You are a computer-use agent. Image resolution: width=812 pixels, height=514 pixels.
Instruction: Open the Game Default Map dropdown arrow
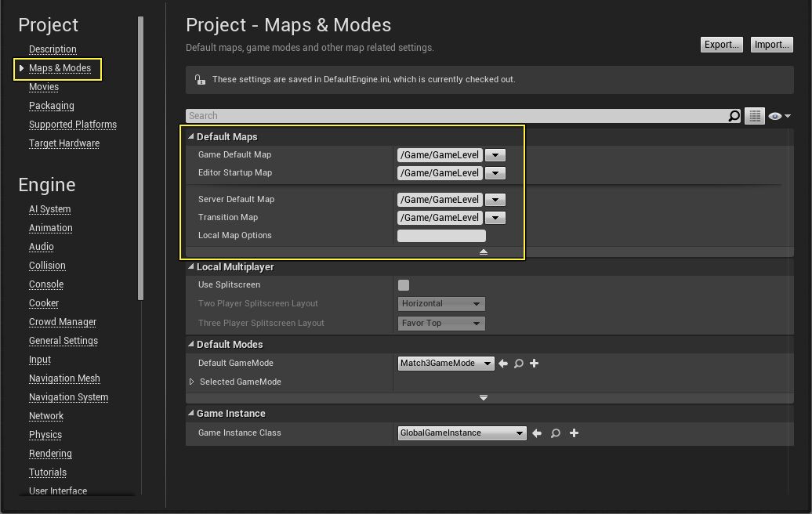point(495,155)
